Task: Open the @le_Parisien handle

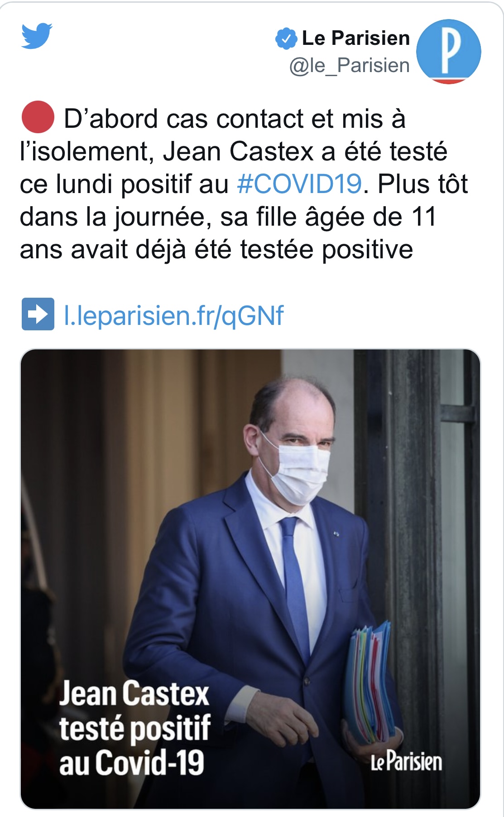Action: (350, 66)
